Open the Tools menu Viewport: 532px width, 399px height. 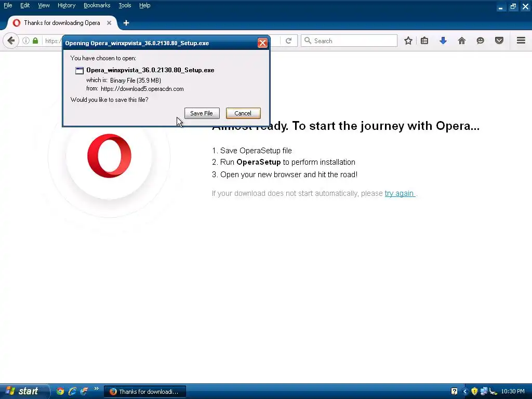click(x=125, y=5)
